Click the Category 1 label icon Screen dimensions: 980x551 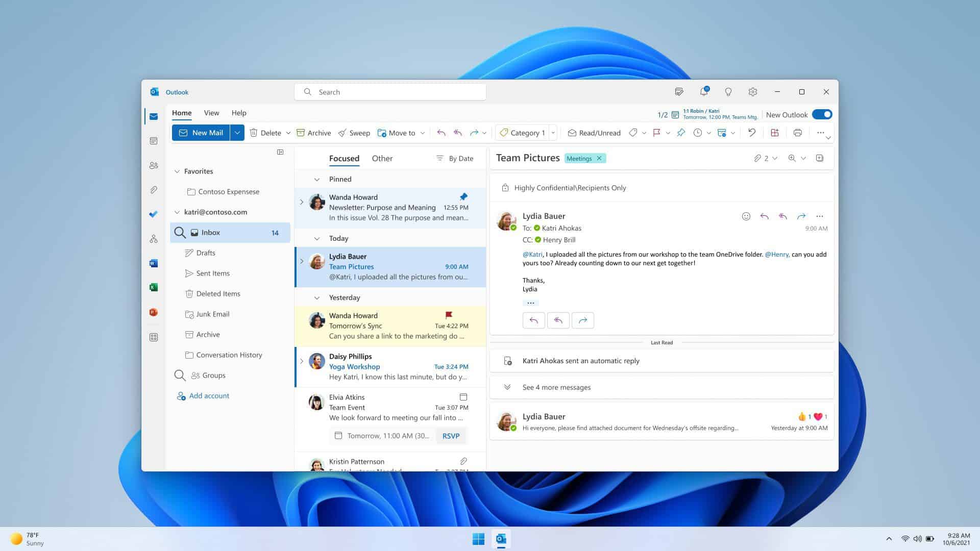[504, 133]
